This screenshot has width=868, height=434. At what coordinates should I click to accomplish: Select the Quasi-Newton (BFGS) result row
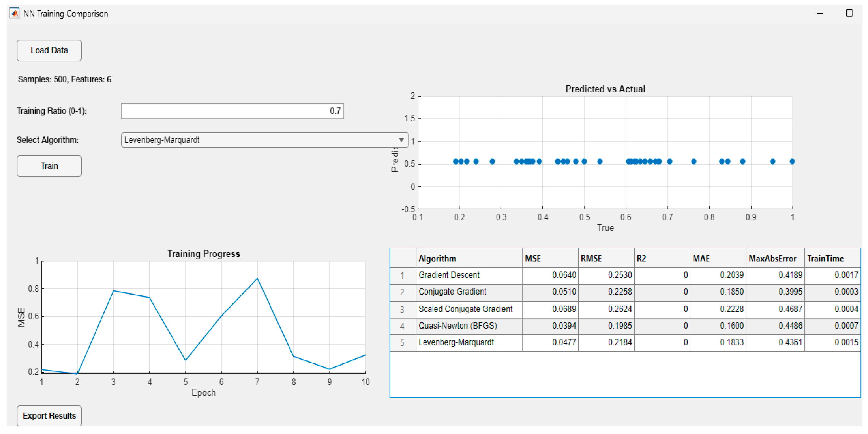coord(468,325)
